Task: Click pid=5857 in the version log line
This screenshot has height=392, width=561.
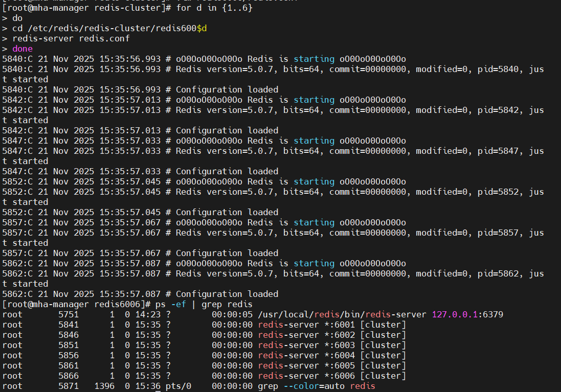Action: point(498,233)
